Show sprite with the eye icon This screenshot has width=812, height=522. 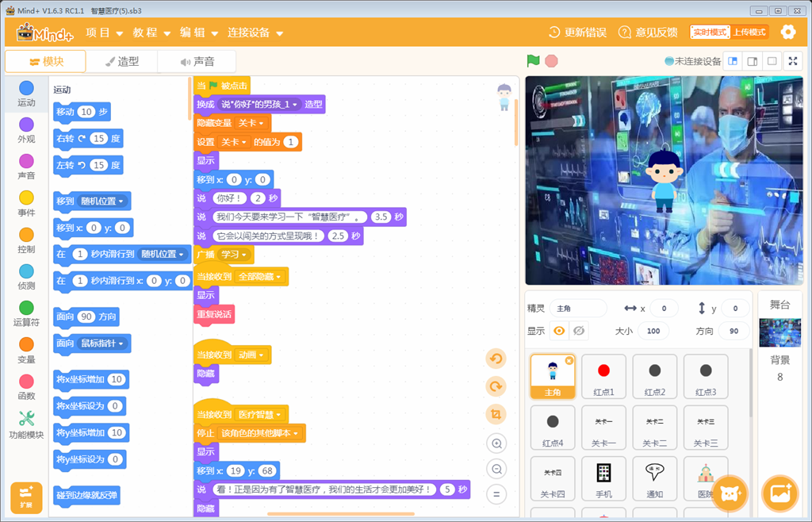559,331
